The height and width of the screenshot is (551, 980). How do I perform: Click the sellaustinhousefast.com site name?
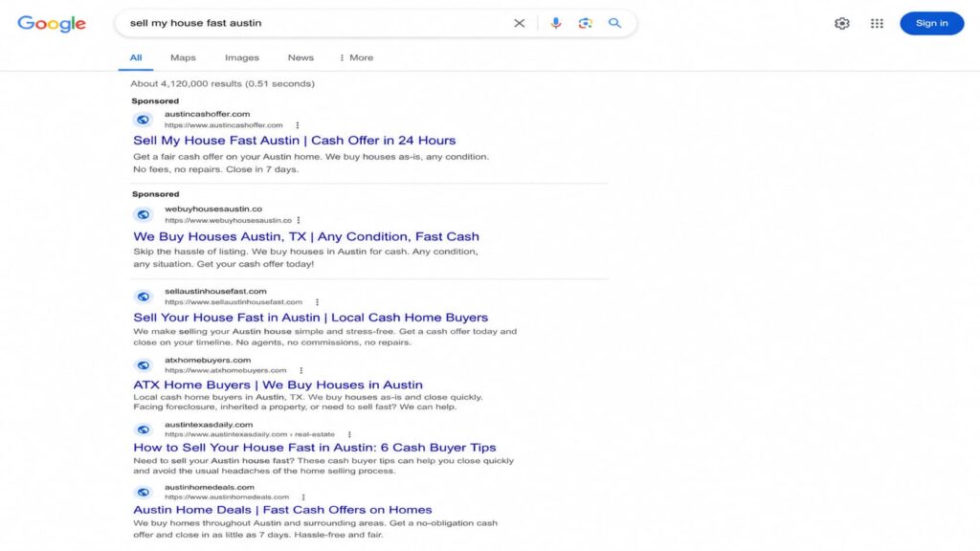[x=215, y=291]
